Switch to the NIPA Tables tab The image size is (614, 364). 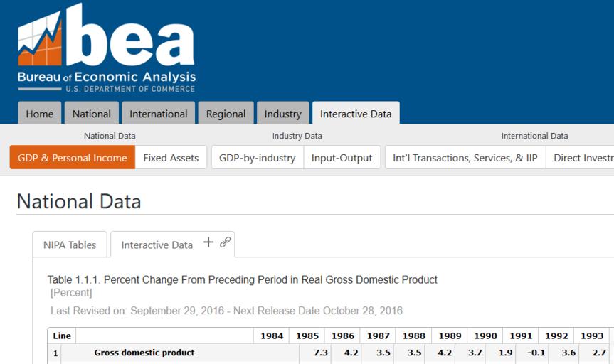coord(70,245)
